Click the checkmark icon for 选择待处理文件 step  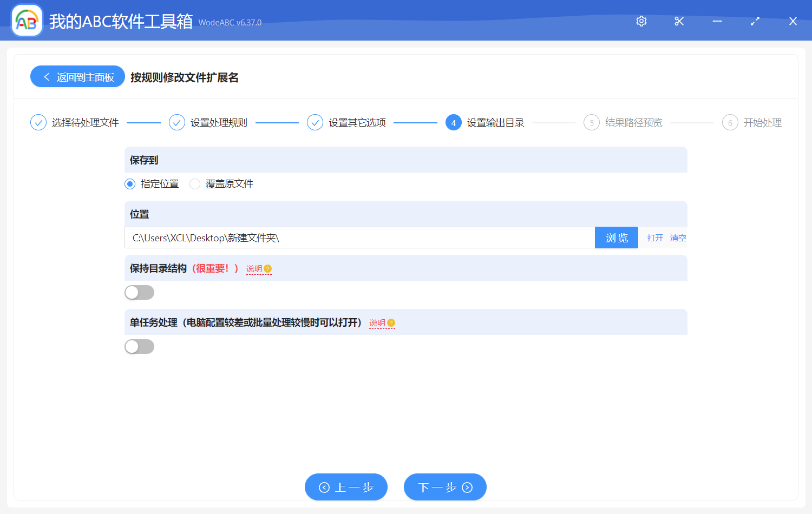(x=38, y=122)
